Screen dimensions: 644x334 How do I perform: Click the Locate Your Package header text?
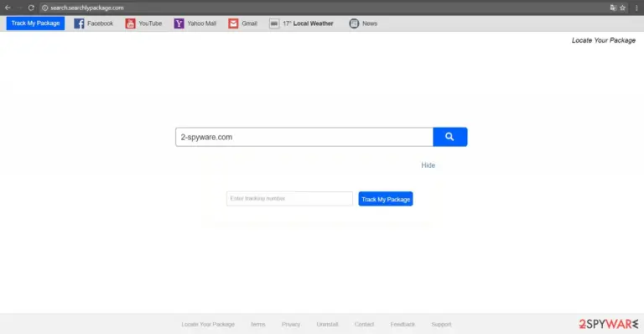tap(604, 40)
